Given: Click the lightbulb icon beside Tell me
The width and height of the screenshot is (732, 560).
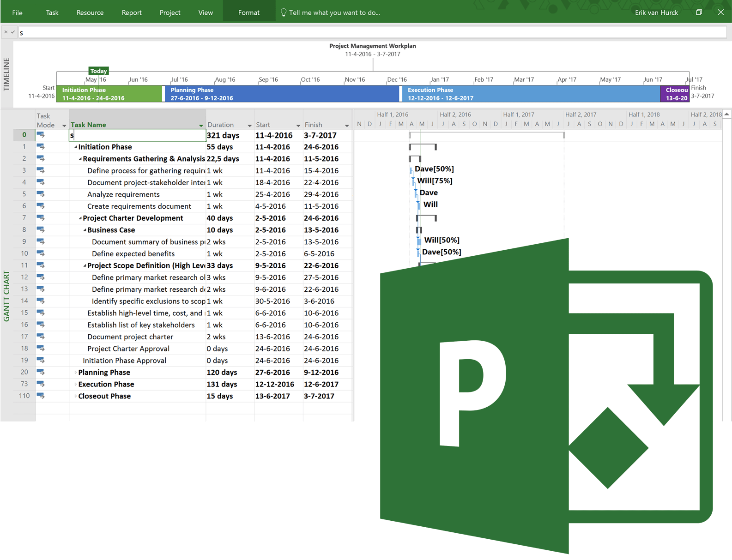Looking at the screenshot, I should click(284, 12).
